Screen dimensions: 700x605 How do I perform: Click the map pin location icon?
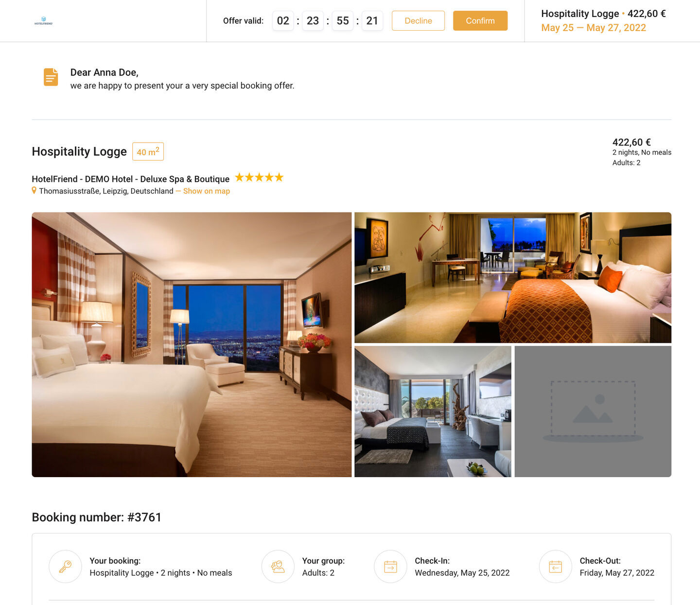point(34,191)
